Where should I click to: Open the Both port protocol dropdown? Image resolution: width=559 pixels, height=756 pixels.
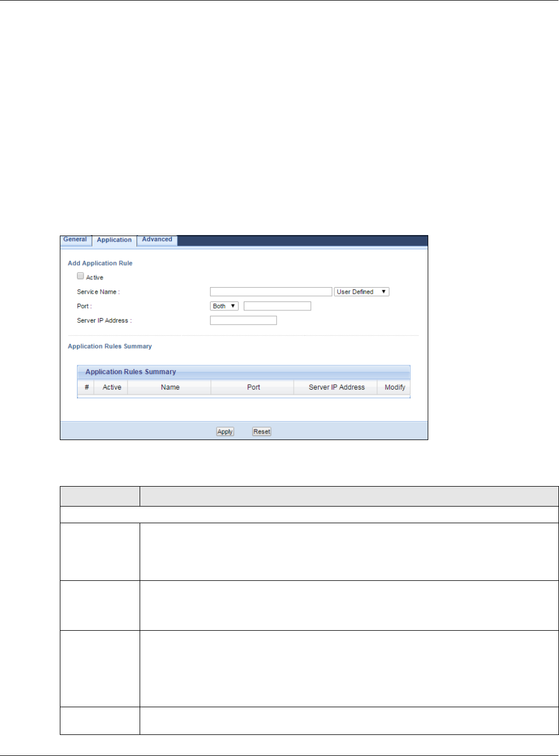(x=224, y=306)
